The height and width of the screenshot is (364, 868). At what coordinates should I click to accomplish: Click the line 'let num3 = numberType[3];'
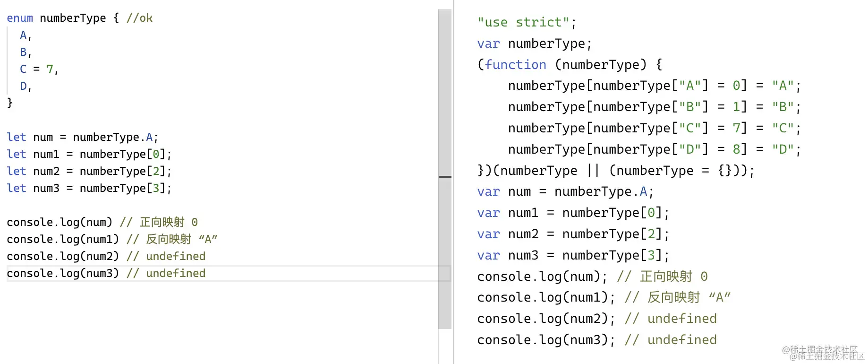[x=89, y=188]
